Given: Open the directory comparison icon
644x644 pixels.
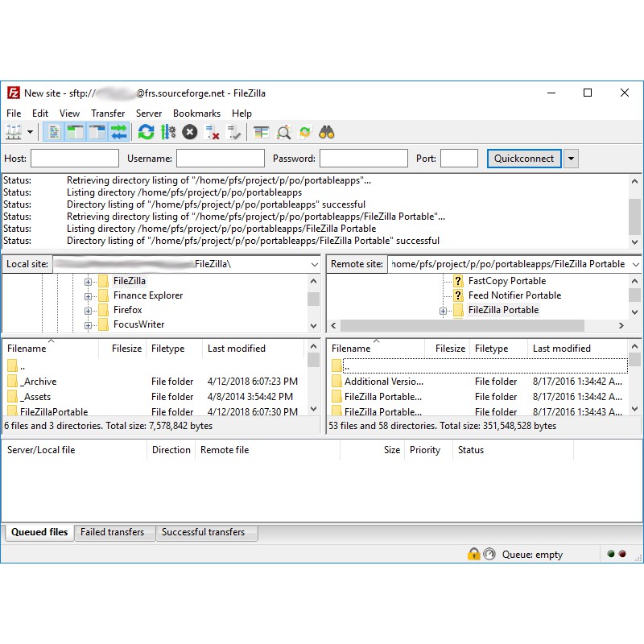Looking at the screenshot, I should 261,132.
